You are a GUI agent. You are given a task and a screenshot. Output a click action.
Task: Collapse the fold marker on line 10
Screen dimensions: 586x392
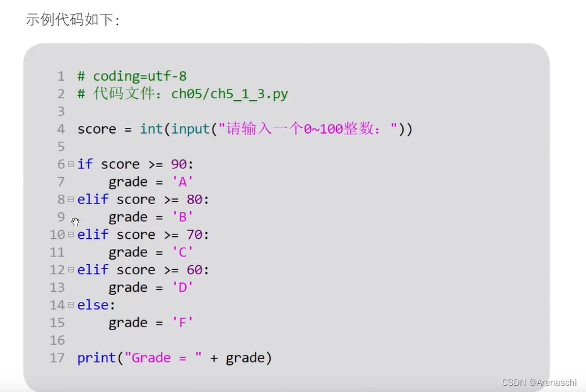[71, 234]
